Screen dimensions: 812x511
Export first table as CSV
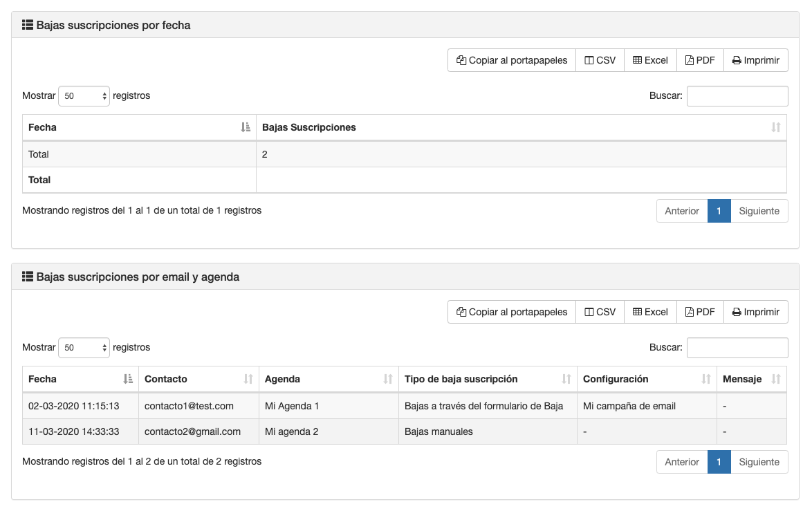pyautogui.click(x=600, y=60)
